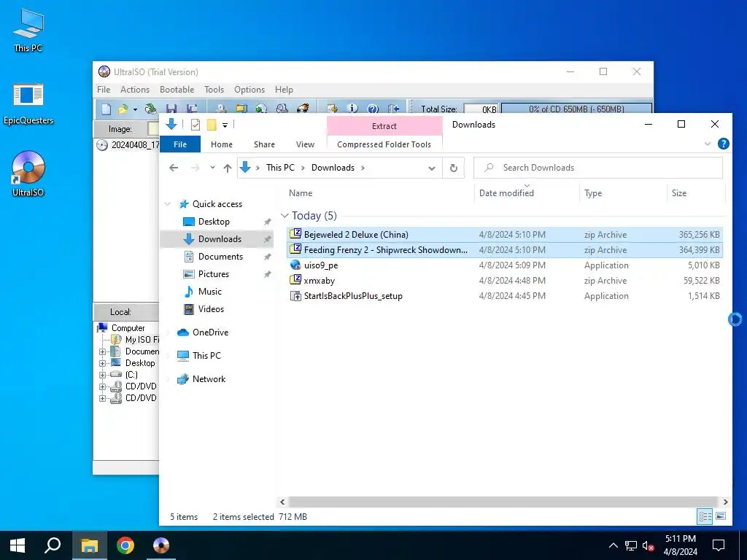Click the New folder icon in Explorer quick access toolbar
The width and height of the screenshot is (747, 560).
tap(212, 125)
